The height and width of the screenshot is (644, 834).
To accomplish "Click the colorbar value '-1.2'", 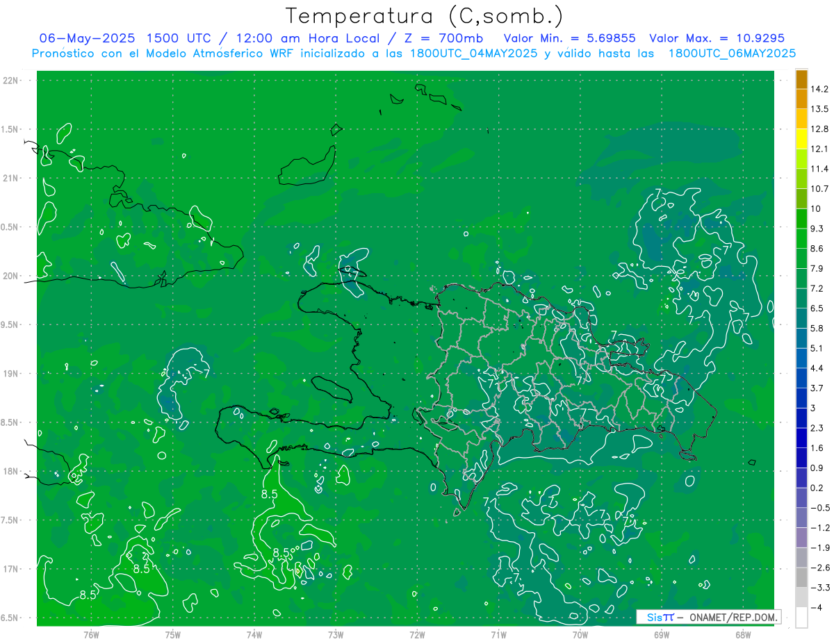I will 819,528.
